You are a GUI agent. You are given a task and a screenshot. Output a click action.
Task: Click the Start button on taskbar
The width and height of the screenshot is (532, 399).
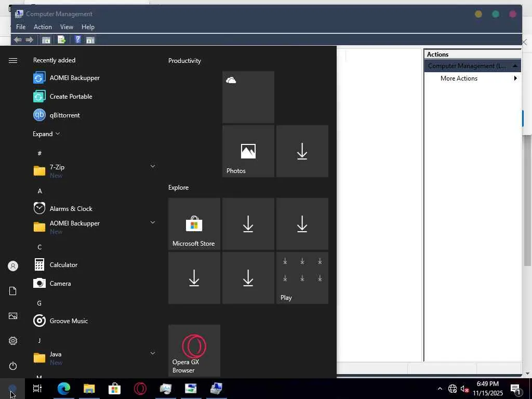[12, 389]
